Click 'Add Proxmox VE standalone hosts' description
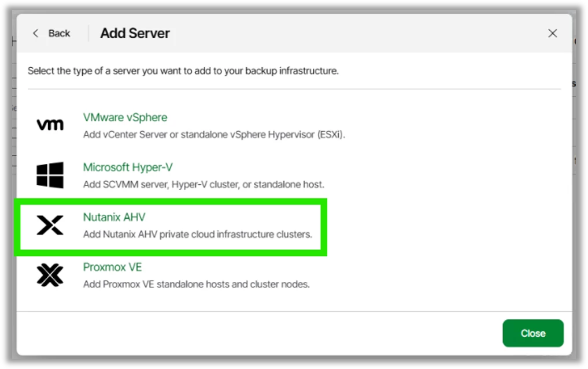Screen dimensions: 588x369 [197, 284]
